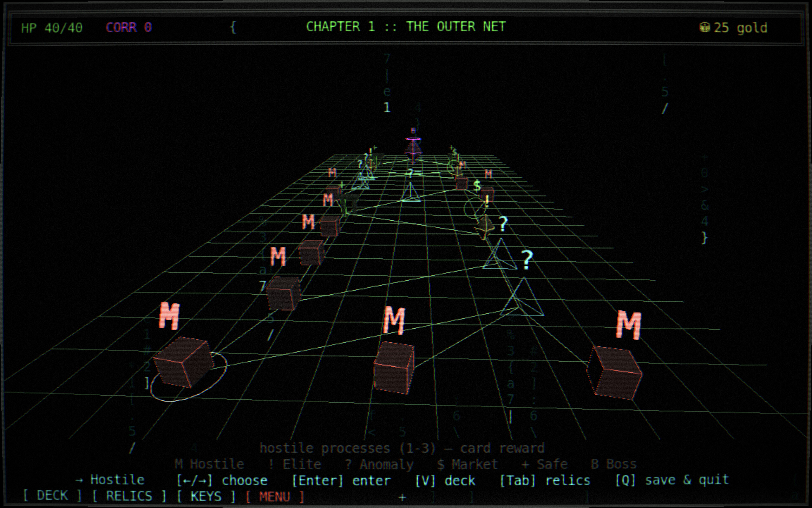Click the [Tab] relics shortcut hint
The height and width of the screenshot is (508, 812).
coord(545,480)
